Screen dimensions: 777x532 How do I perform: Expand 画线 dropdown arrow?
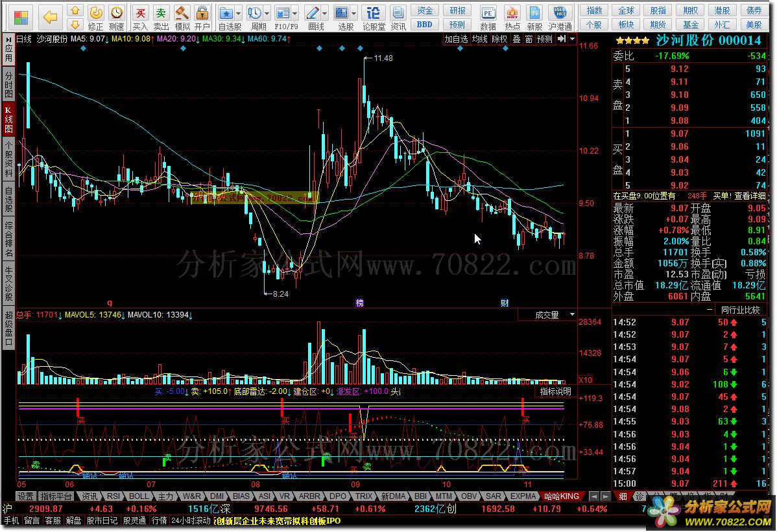coord(324,14)
